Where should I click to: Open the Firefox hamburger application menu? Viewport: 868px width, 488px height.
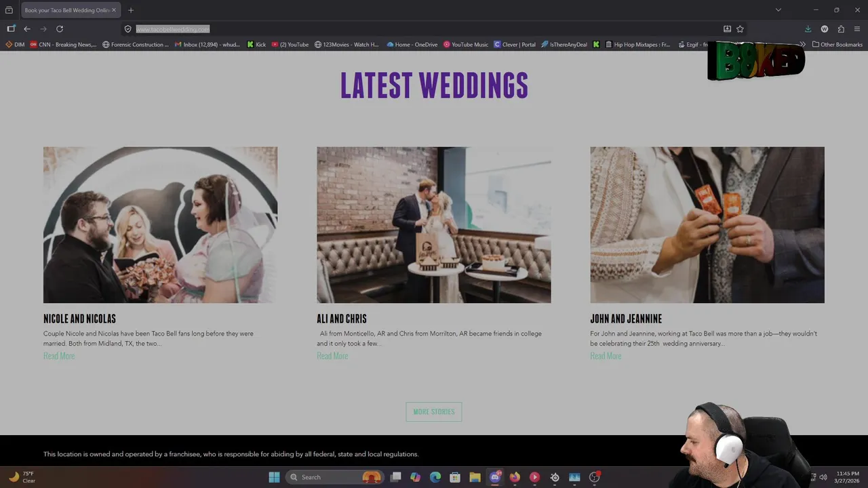857,29
